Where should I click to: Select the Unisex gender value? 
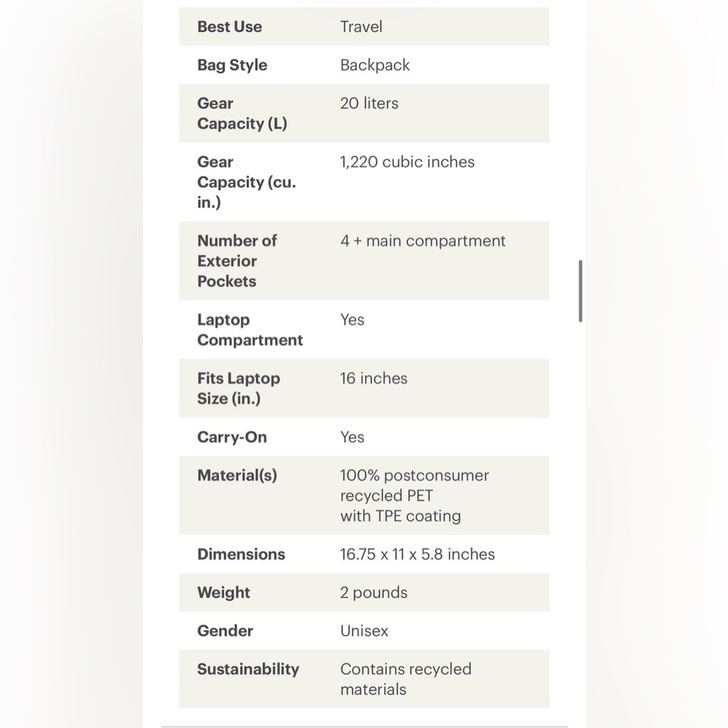coord(364,631)
